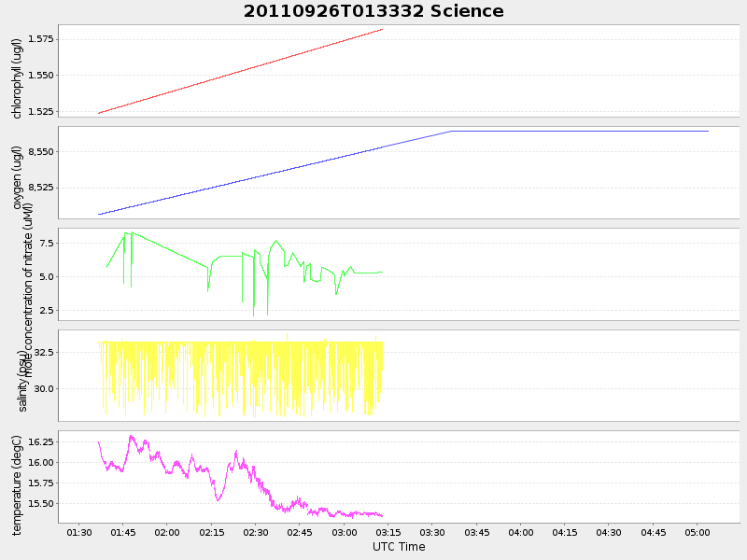Click the 03:15 time tick label
747x560 pixels.
(x=388, y=532)
